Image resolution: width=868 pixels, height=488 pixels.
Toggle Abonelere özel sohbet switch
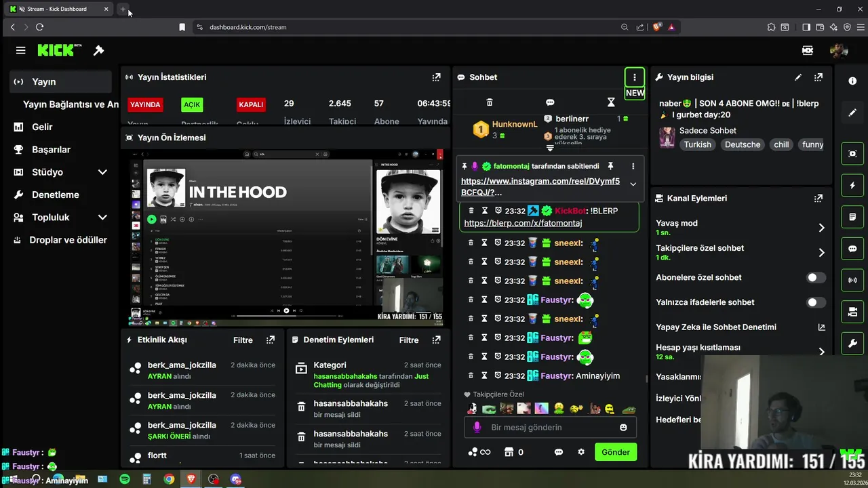click(816, 277)
